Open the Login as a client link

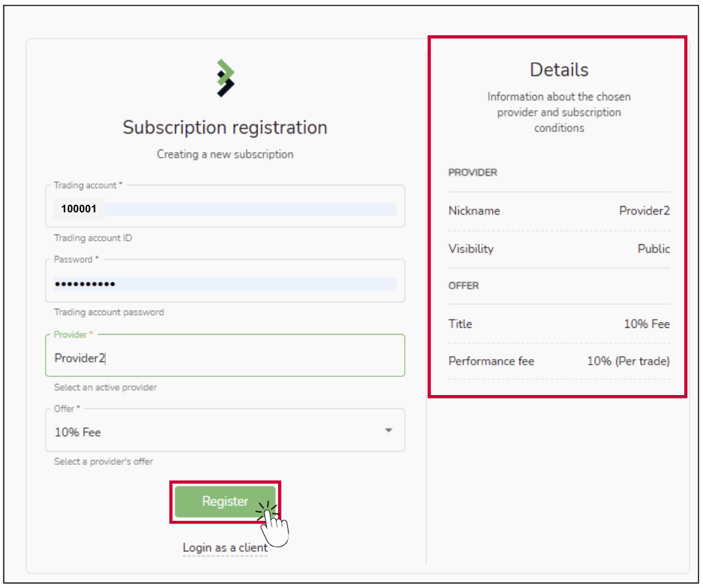pyautogui.click(x=225, y=548)
